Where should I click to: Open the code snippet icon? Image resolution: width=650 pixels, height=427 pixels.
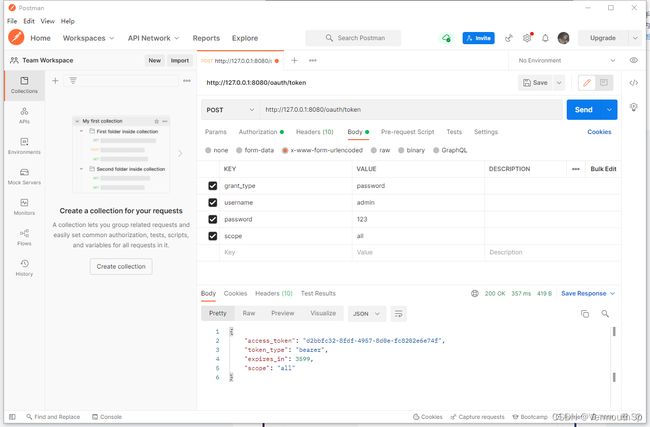(x=633, y=82)
